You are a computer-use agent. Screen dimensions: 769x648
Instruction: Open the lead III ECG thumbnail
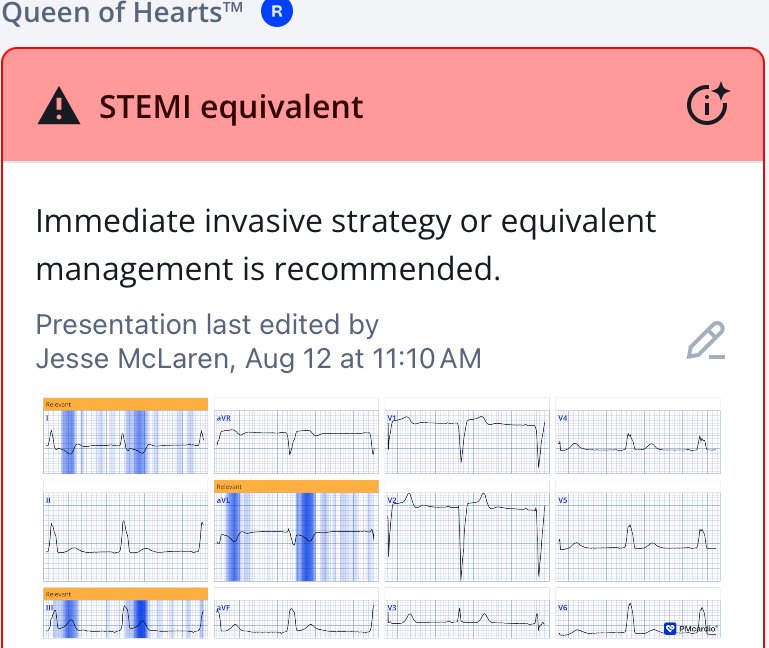[x=126, y=613]
